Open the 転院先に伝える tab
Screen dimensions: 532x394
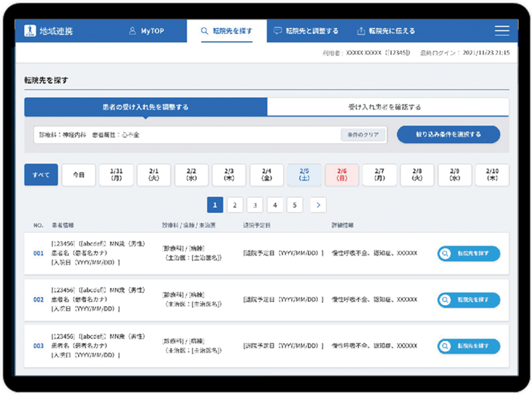[x=386, y=31]
